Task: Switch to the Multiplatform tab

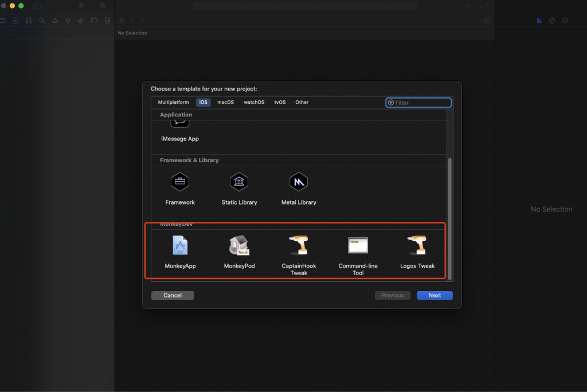Action: click(x=173, y=103)
